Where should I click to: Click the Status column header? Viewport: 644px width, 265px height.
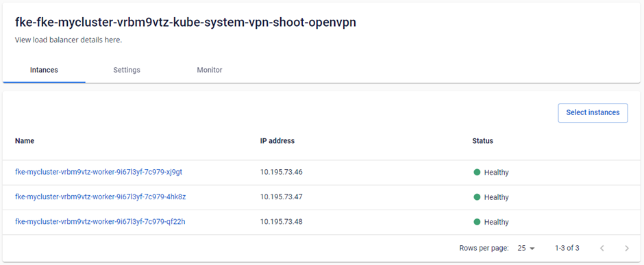482,140
